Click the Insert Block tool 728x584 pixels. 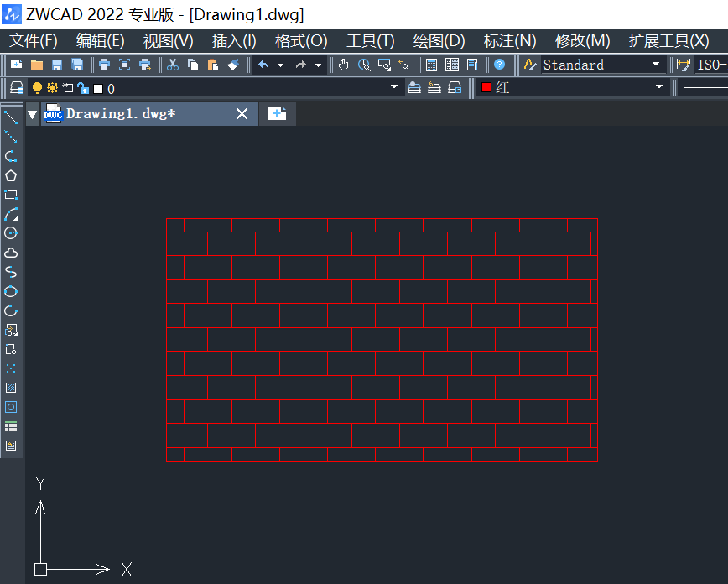coord(11,330)
